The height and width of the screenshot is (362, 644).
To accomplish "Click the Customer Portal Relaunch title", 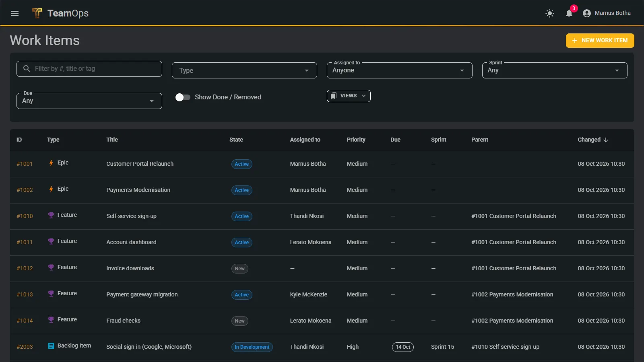I will pos(140,164).
